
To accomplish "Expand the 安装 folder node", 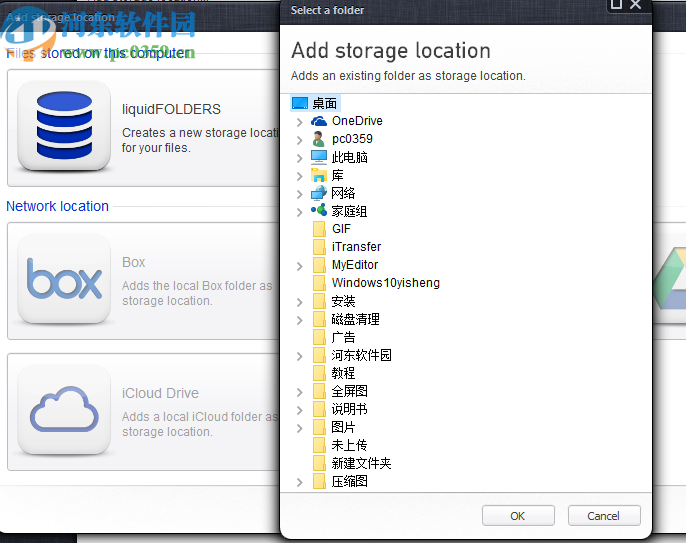I will point(300,302).
